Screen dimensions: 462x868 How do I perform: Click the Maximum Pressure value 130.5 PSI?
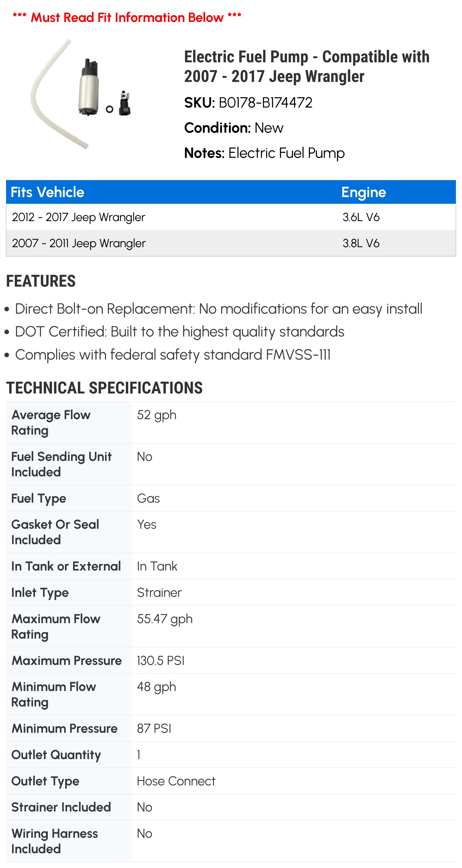coord(161,661)
